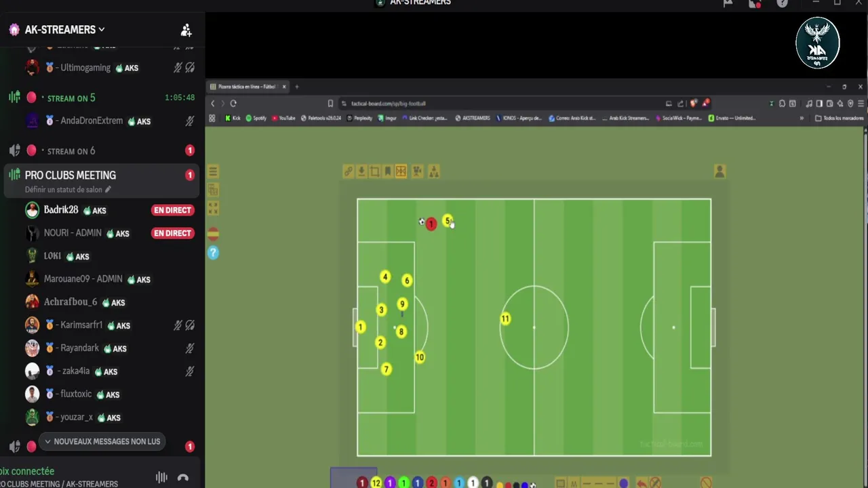Pick the yellow 12 player token
Screen dimensions: 868x488
376,483
